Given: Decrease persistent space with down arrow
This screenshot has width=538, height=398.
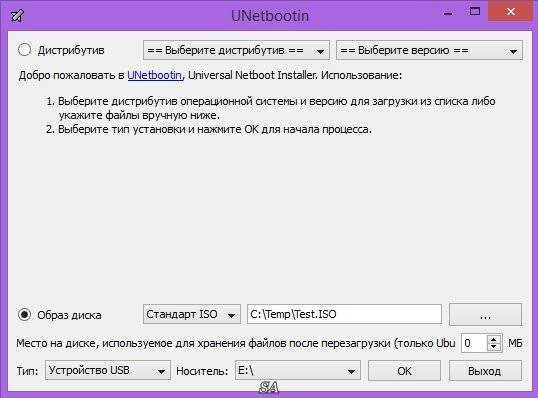Looking at the screenshot, I should tap(494, 347).
